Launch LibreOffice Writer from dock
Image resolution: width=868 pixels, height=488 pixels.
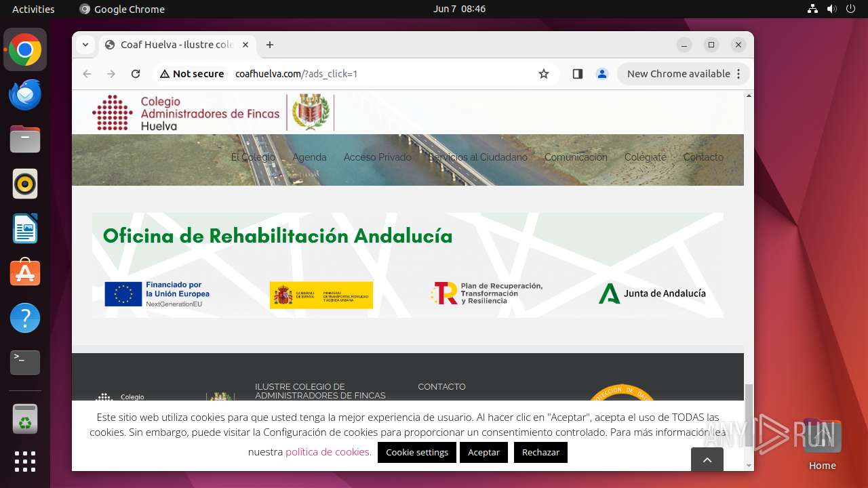(x=25, y=228)
